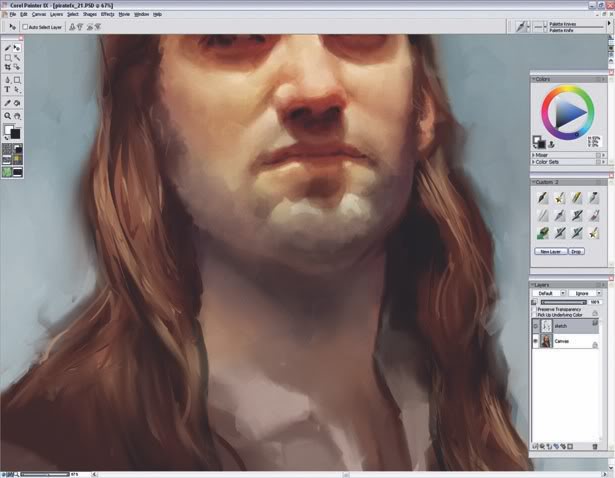This screenshot has height=478, width=615.
Task: Collapse the Colors panel
Action: [x=534, y=79]
